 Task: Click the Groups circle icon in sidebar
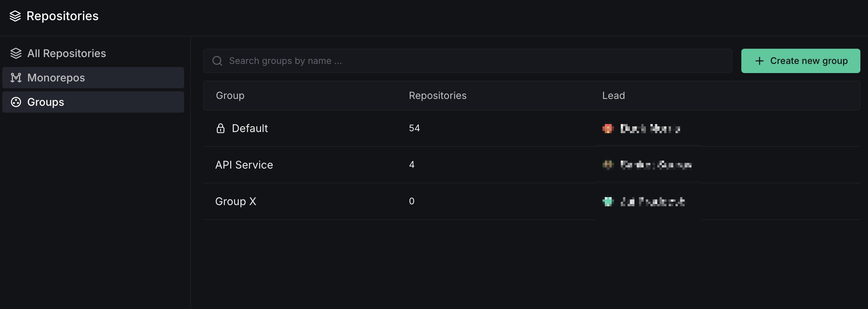coord(16,102)
